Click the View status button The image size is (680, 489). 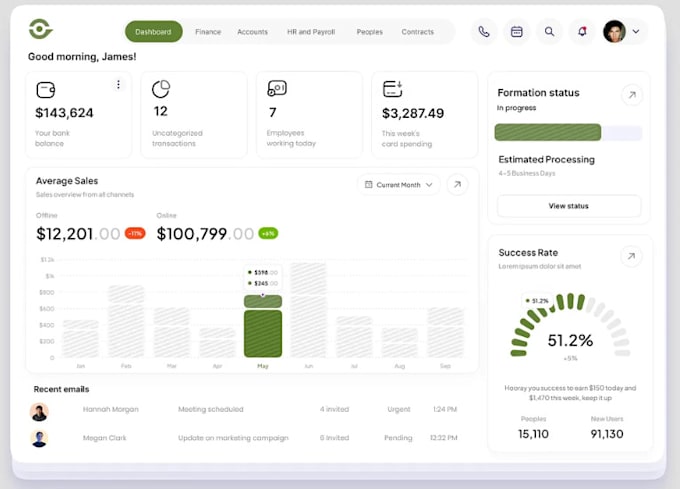[569, 206]
